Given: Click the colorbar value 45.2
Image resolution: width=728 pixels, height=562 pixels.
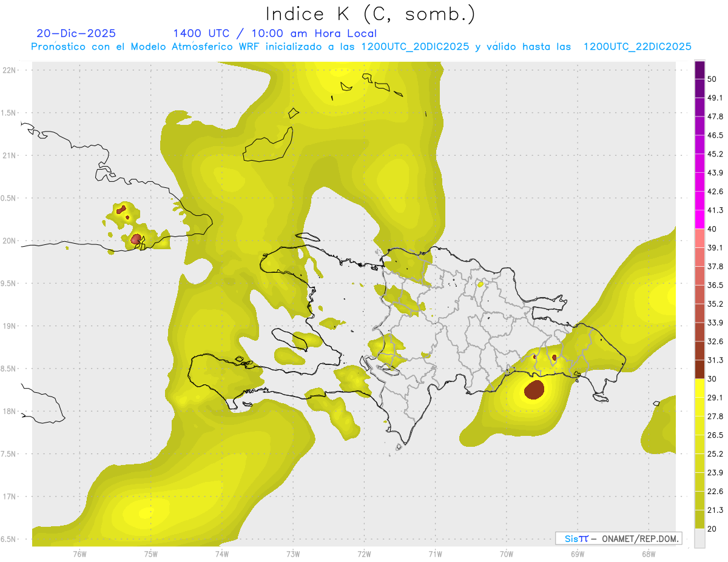Looking at the screenshot, I should coord(715,154).
